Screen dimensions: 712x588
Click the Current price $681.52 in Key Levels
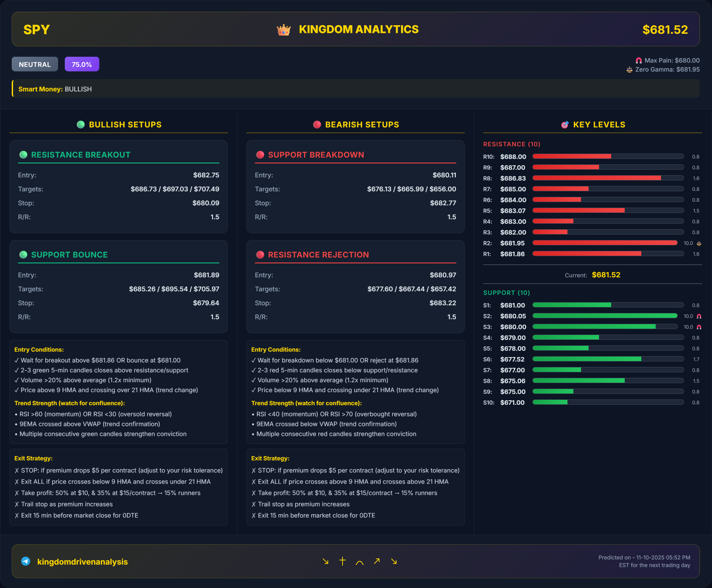[x=606, y=275]
